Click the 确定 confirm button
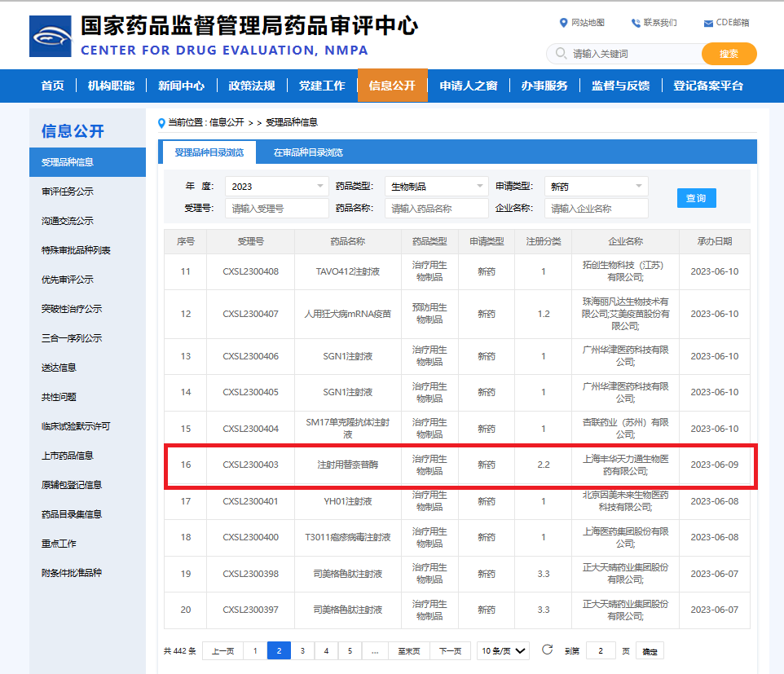 pos(650,650)
